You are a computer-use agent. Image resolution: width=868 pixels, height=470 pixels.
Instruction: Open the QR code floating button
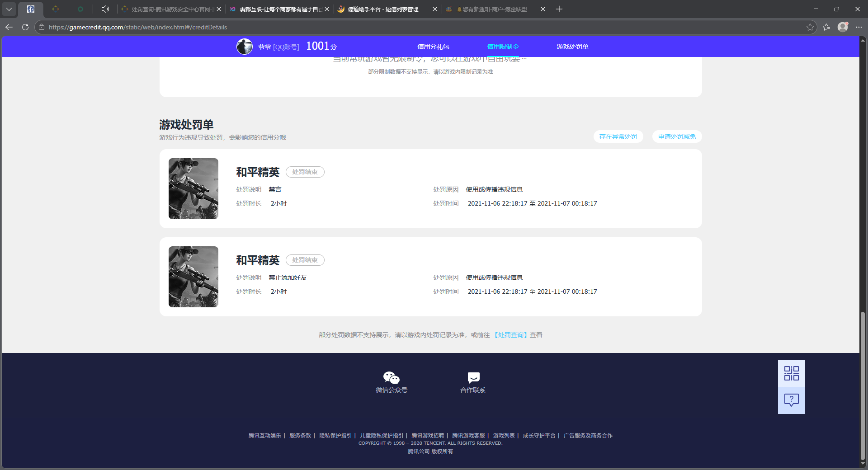[x=791, y=373]
